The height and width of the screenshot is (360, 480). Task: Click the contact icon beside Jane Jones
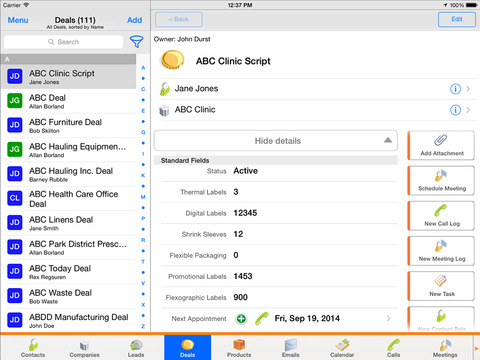[165, 89]
